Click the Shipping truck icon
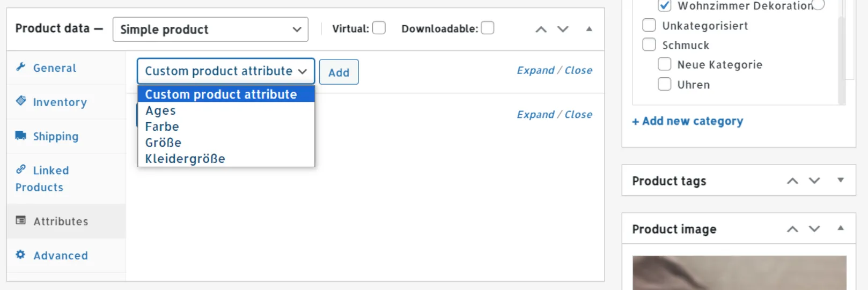Image resolution: width=868 pixels, height=290 pixels. coord(21,135)
